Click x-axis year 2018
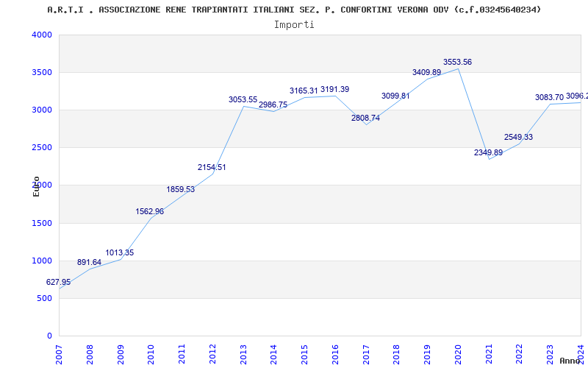 coord(397,355)
